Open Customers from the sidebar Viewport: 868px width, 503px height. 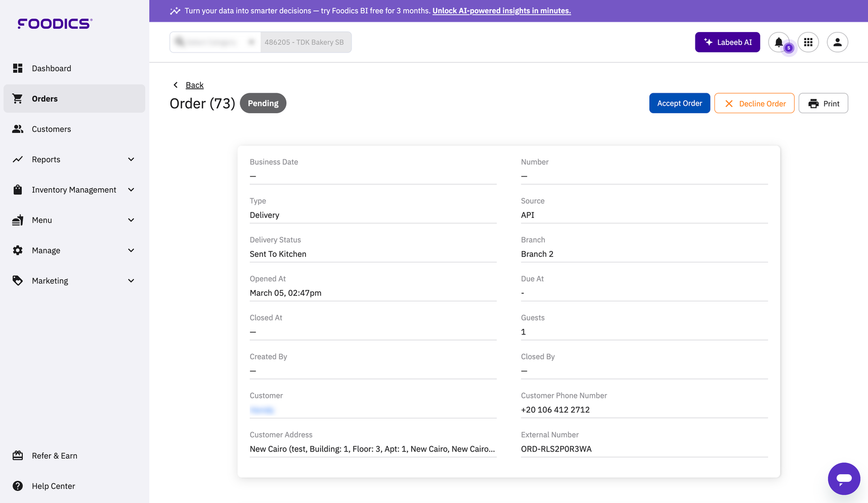(x=74, y=129)
